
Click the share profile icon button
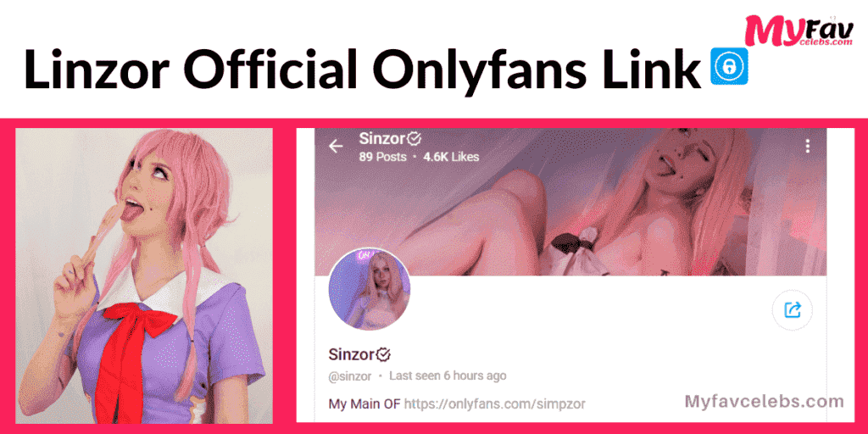(x=793, y=309)
